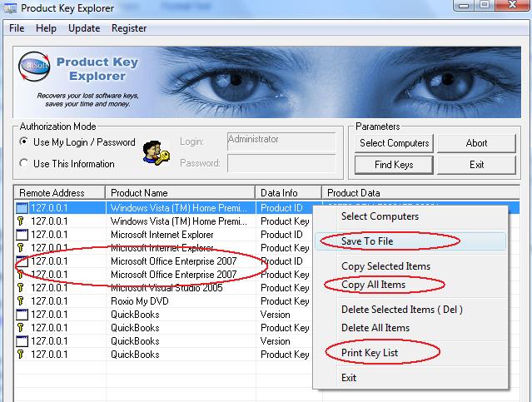The height and width of the screenshot is (402, 532).
Task: Click key icon of Microsoft Visual Studio 2005 row
Action: (21, 288)
